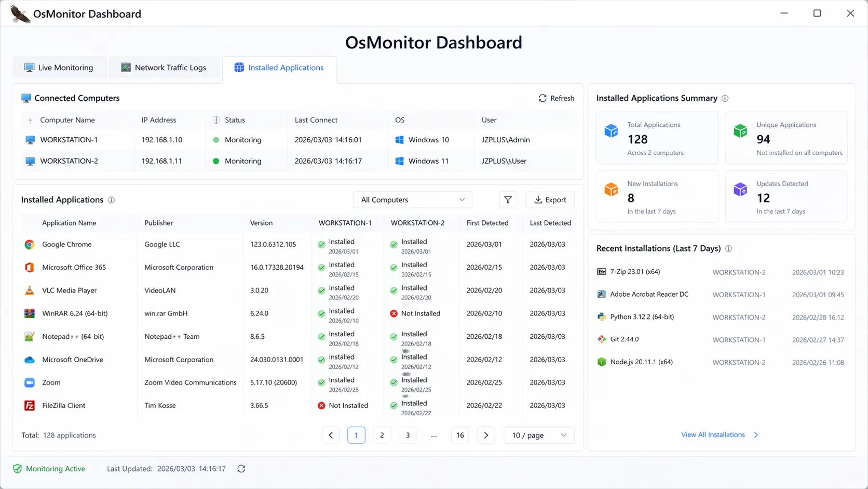This screenshot has height=489, width=868.
Task: Click the Version column header
Action: (261, 223)
